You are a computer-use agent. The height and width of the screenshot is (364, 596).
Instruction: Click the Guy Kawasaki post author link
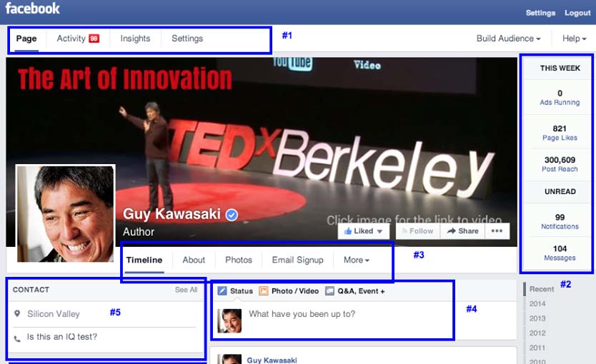pos(272,360)
